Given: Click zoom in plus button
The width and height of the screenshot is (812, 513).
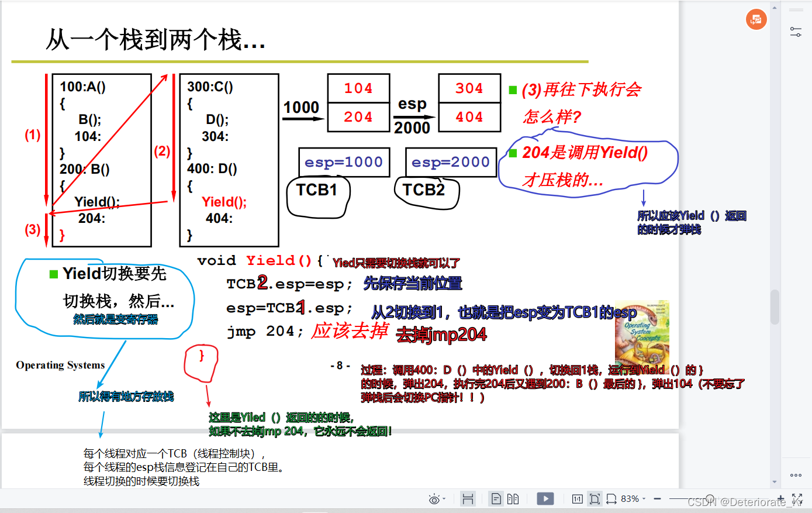Looking at the screenshot, I should (780, 499).
